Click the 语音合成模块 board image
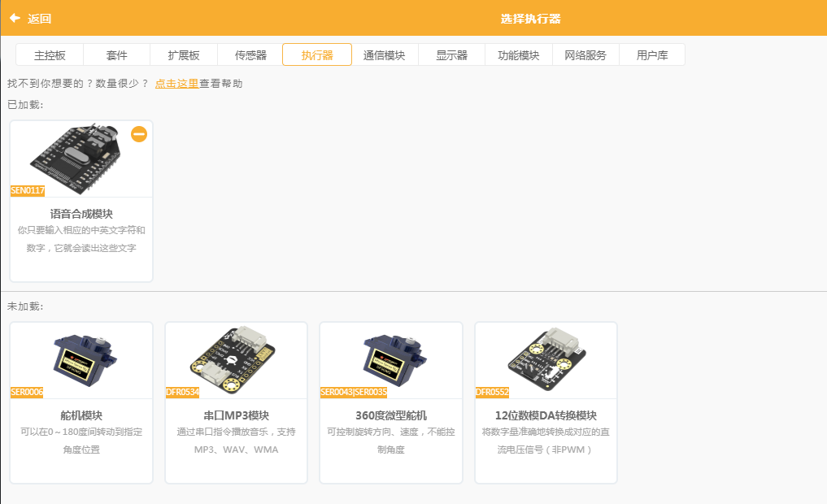The width and height of the screenshot is (827, 504). point(76,157)
